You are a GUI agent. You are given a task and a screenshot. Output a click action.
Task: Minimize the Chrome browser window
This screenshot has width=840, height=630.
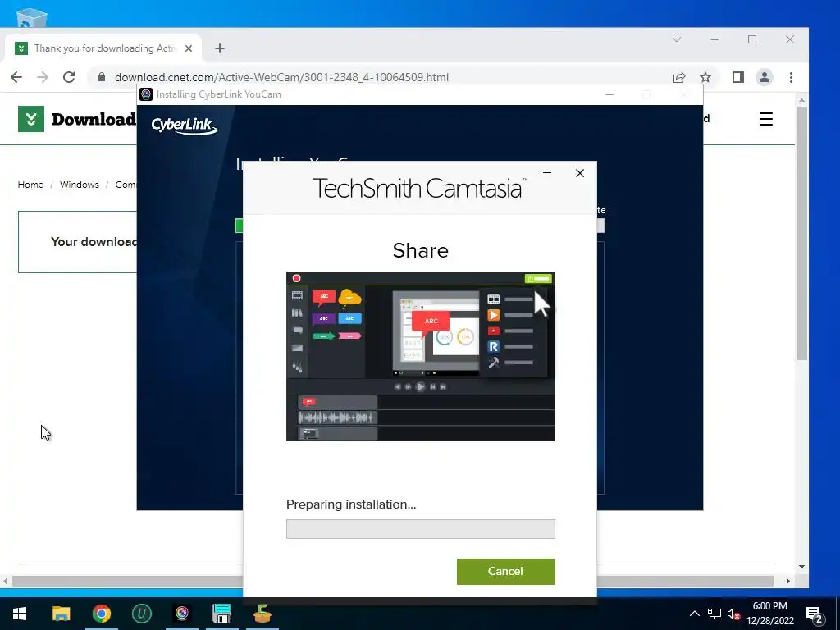tap(714, 39)
